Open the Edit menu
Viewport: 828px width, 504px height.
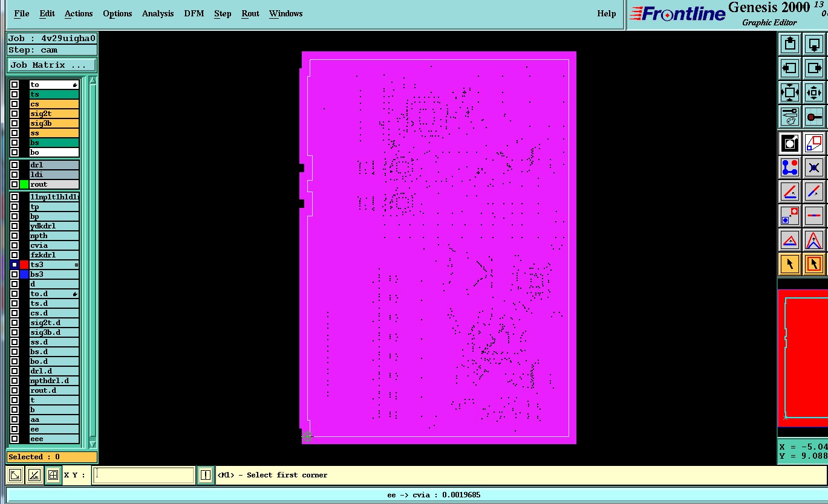pyautogui.click(x=47, y=13)
